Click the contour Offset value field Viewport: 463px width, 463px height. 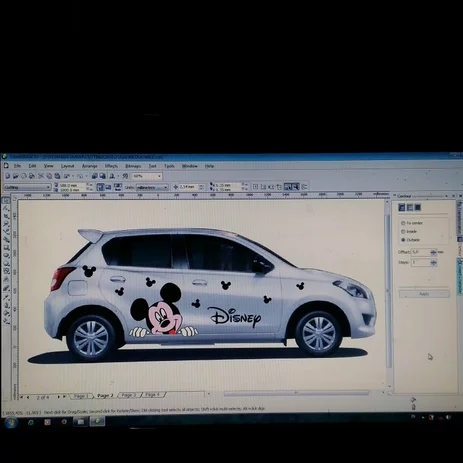click(x=420, y=252)
